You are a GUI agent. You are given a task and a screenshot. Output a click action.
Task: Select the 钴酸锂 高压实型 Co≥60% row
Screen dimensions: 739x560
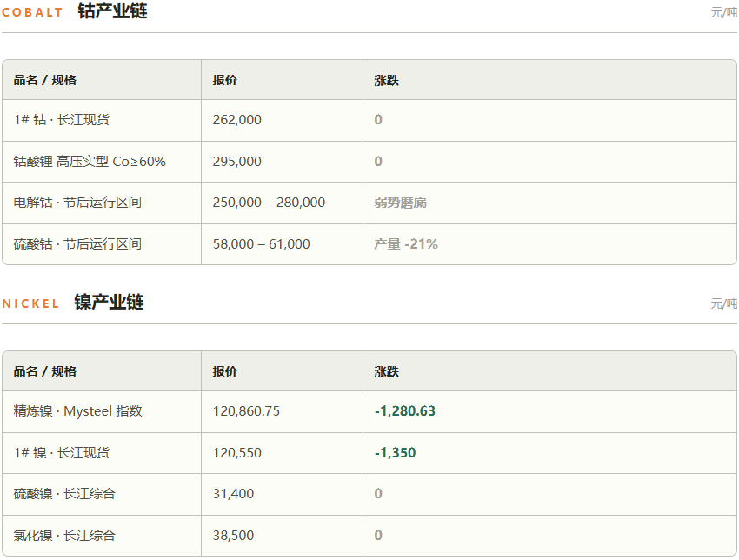point(369,162)
